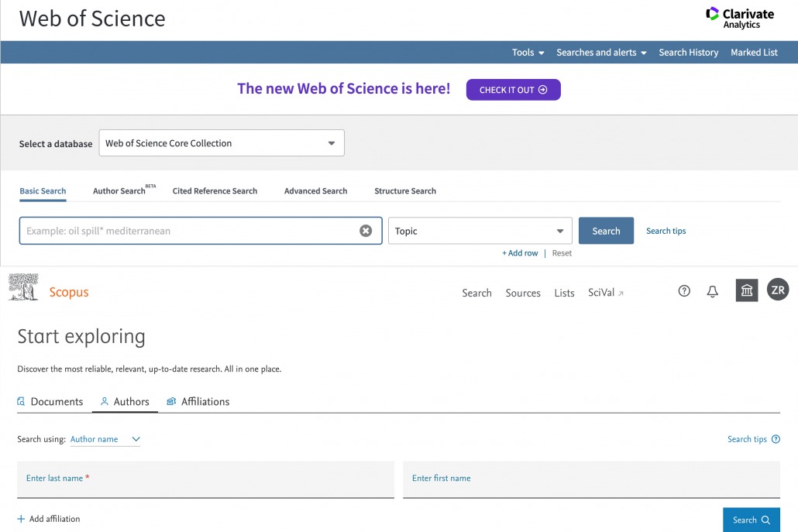The width and height of the screenshot is (798, 532).
Task: Open the SciVal nav link
Action: [606, 293]
